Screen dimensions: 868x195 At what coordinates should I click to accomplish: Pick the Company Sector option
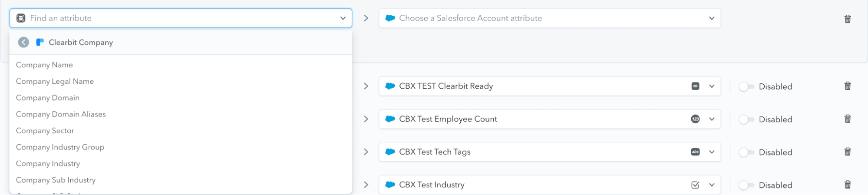45,131
